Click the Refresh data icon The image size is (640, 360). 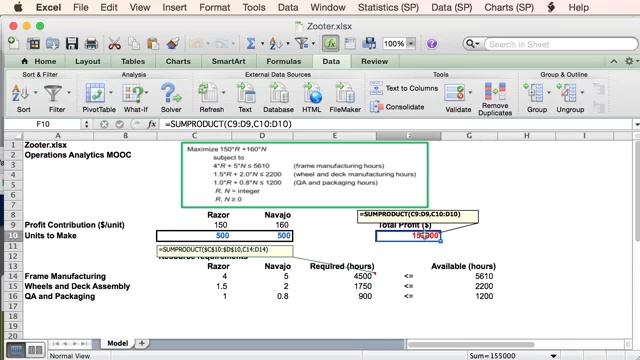click(208, 93)
